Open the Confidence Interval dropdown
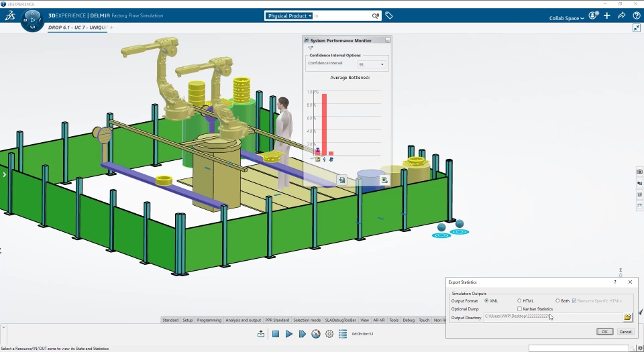This screenshot has height=352, width=644. (371, 64)
